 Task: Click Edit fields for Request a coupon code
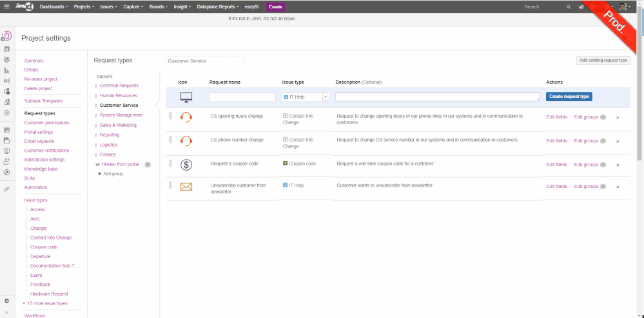[556, 165]
